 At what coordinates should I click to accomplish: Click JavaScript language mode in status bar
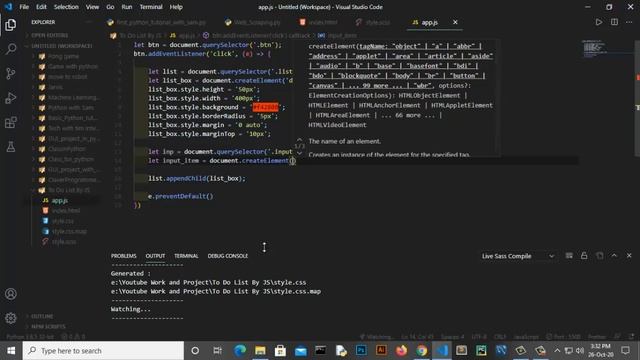pyautogui.click(x=526, y=337)
